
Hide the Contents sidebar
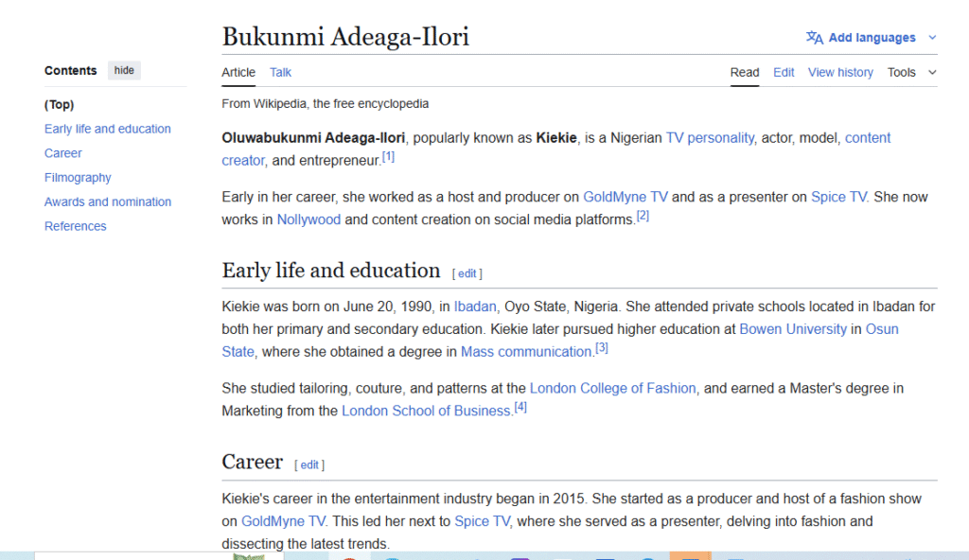(124, 70)
